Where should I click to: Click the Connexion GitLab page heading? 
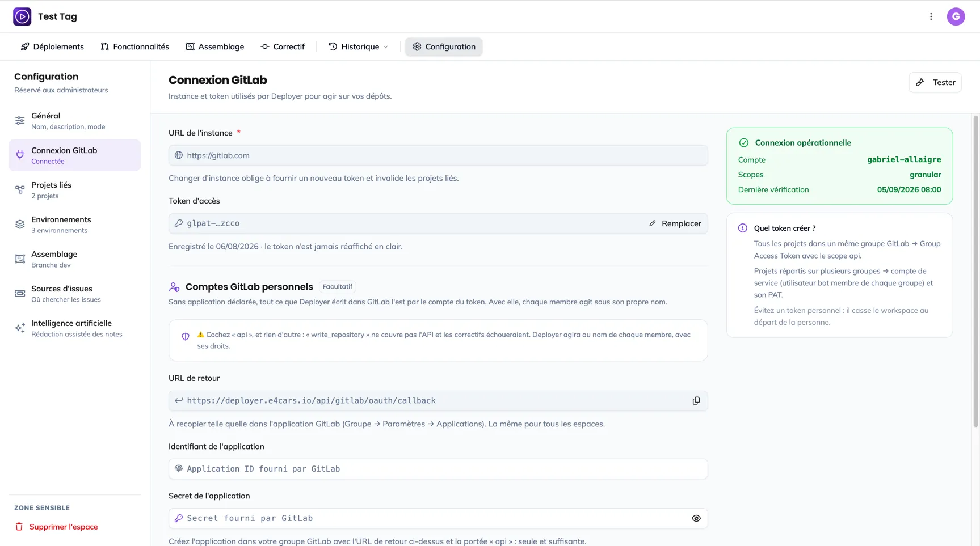(x=218, y=80)
